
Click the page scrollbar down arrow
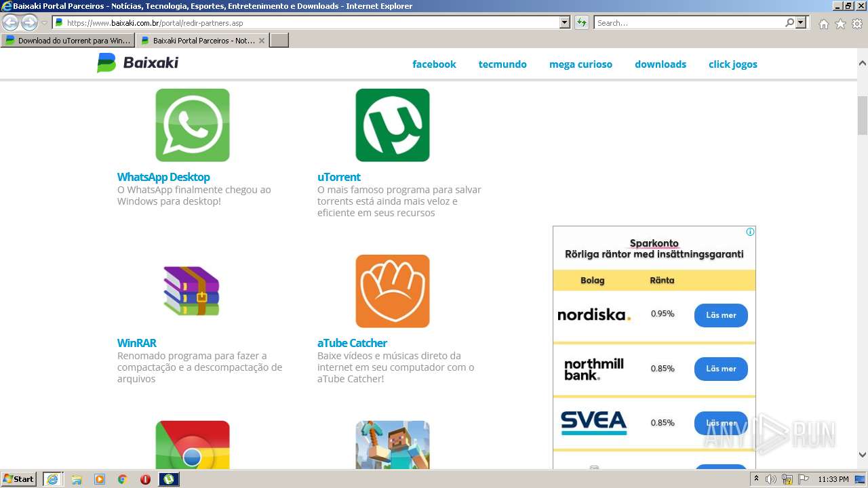click(863, 455)
